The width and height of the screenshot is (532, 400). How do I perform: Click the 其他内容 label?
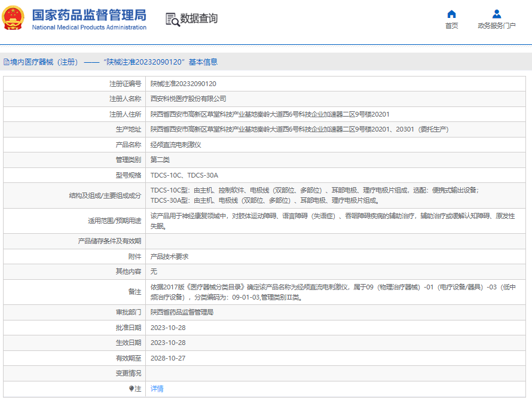pyautogui.click(x=129, y=271)
